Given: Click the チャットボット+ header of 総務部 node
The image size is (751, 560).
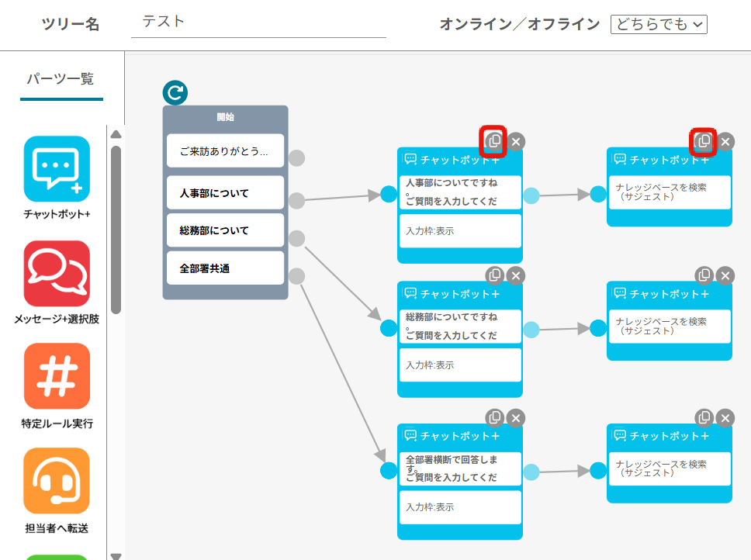Looking at the screenshot, I should pos(460,295).
